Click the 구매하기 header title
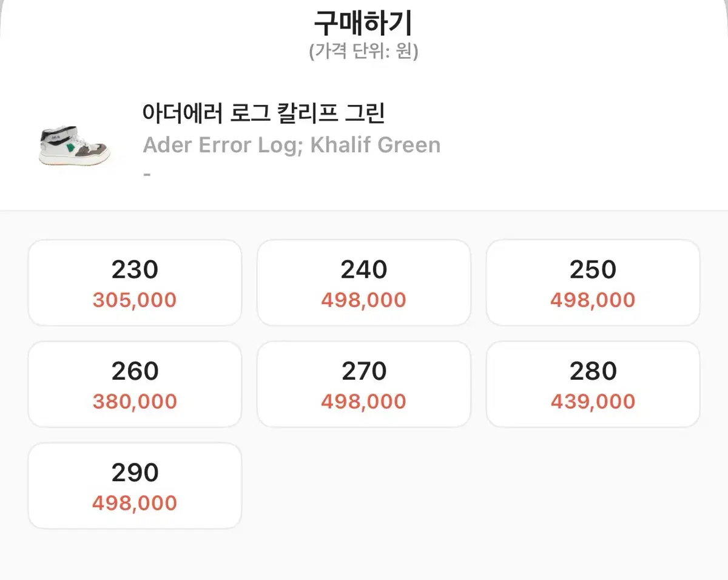 coord(363,23)
